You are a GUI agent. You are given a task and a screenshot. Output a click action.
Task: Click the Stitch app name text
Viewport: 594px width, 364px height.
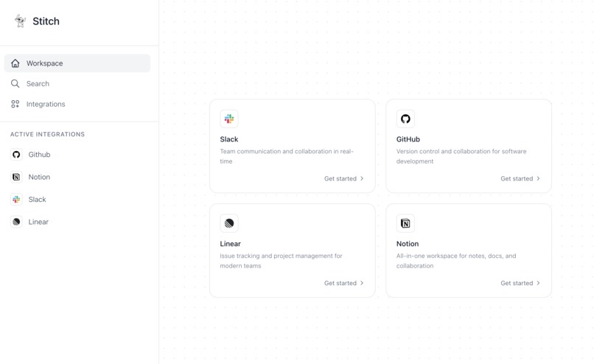(x=46, y=21)
